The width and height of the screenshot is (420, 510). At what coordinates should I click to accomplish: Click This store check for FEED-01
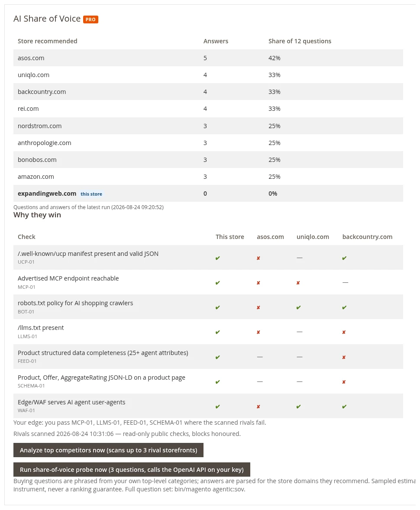218,358
